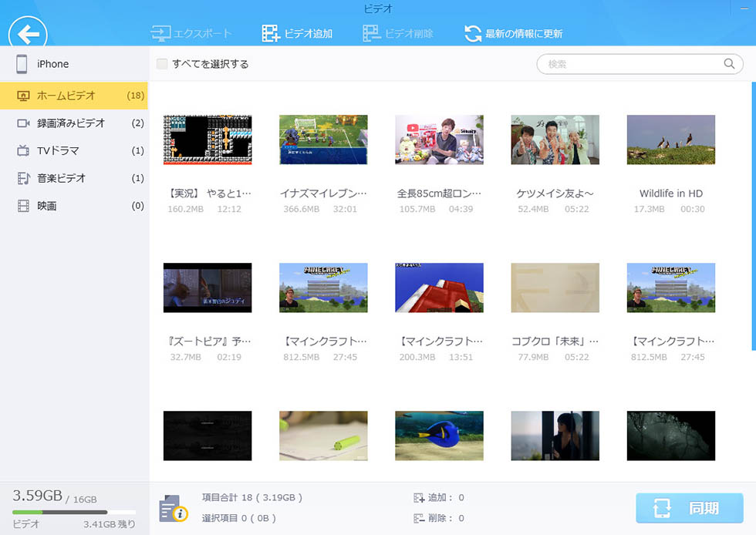Click the イナズマイレブン… title
Image resolution: width=756 pixels, height=535 pixels.
(x=323, y=193)
